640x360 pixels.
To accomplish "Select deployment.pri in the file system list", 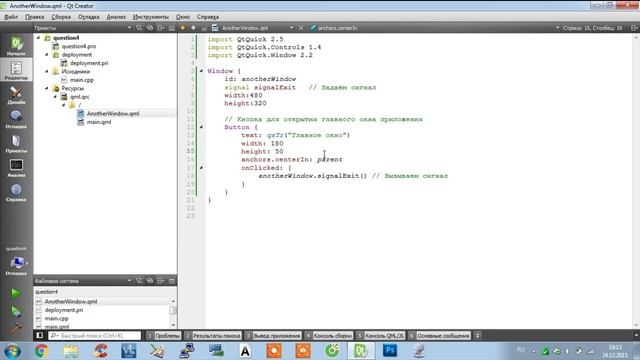I will click(x=64, y=310).
